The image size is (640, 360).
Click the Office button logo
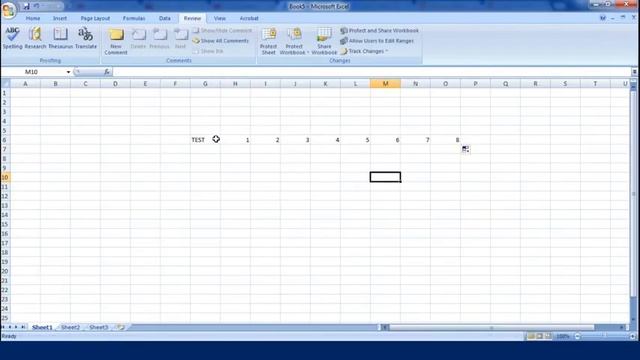(x=8, y=10)
